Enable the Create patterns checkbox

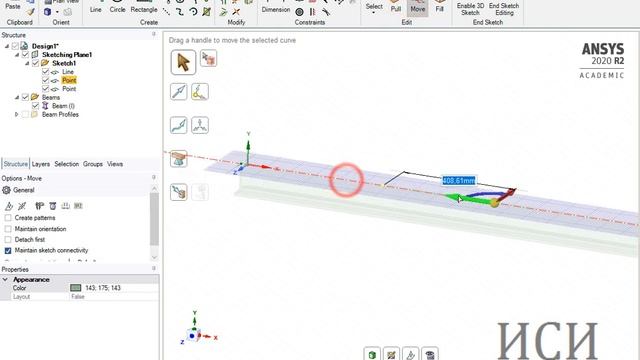point(8,218)
